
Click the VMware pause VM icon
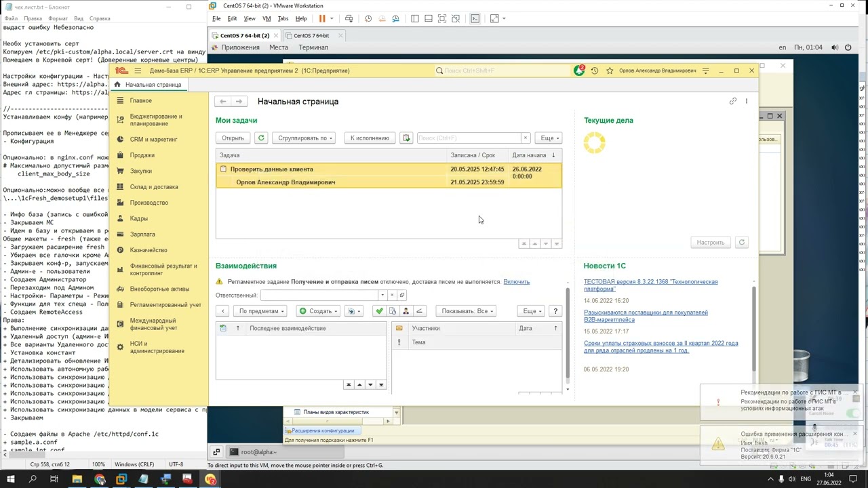(322, 18)
